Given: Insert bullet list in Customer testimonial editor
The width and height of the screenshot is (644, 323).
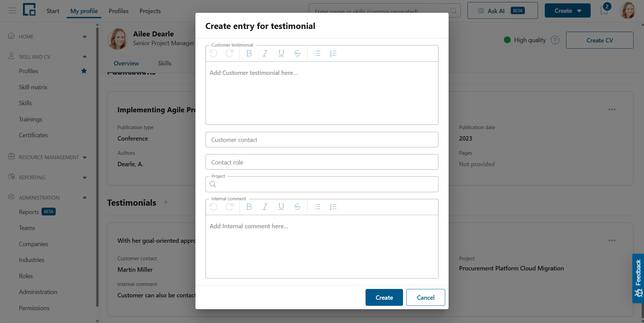Looking at the screenshot, I should (x=317, y=53).
